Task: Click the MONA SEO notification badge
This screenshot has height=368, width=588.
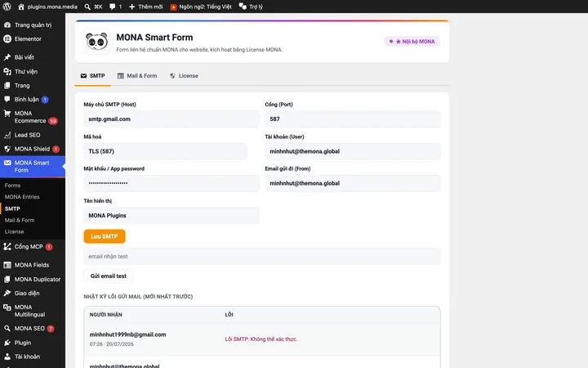Action: [51, 329]
